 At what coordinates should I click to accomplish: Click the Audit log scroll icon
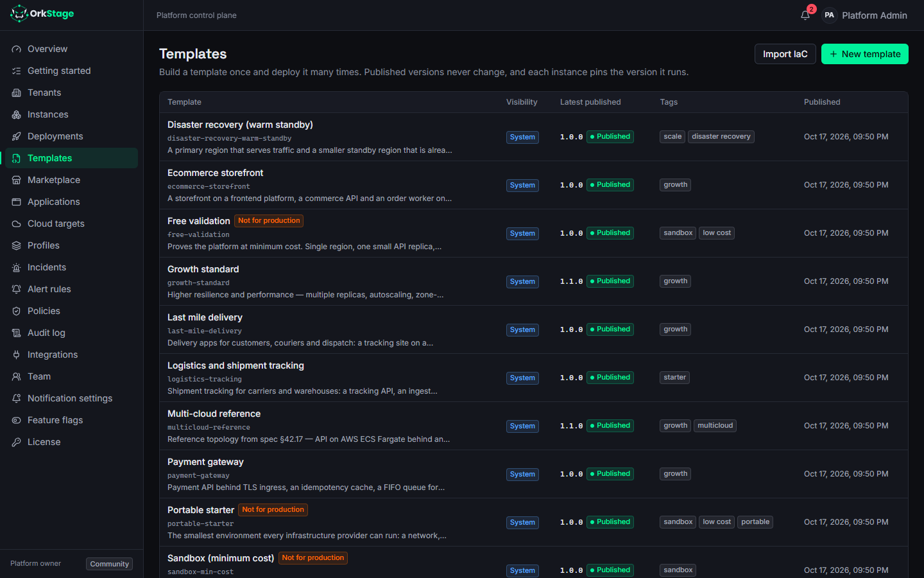coord(17,333)
